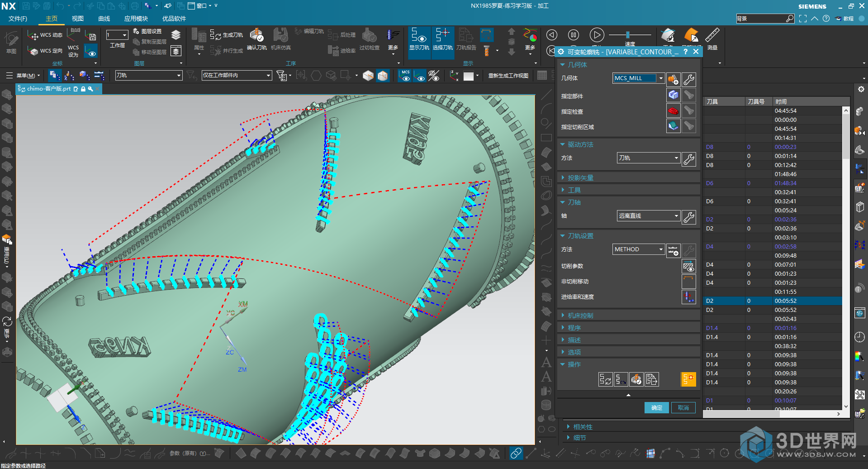Switch to the Curve (曲线) tab

point(104,19)
